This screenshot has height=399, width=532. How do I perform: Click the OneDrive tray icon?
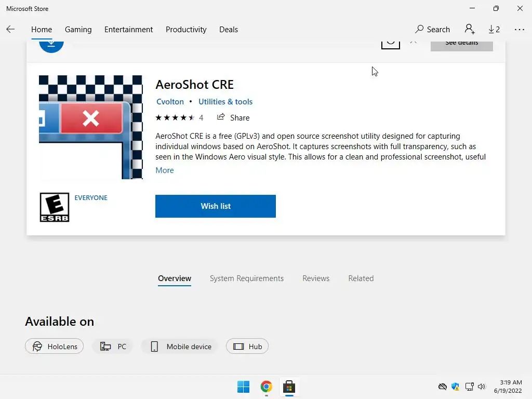pos(443,387)
